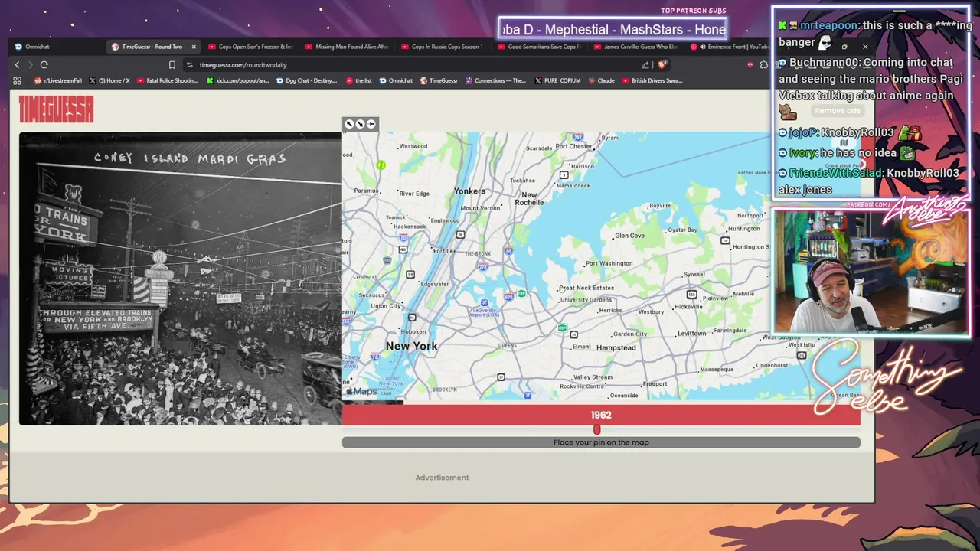Viewport: 980px width, 551px height.
Task: Open British Drivers Swea... bookmark
Action: (652, 80)
